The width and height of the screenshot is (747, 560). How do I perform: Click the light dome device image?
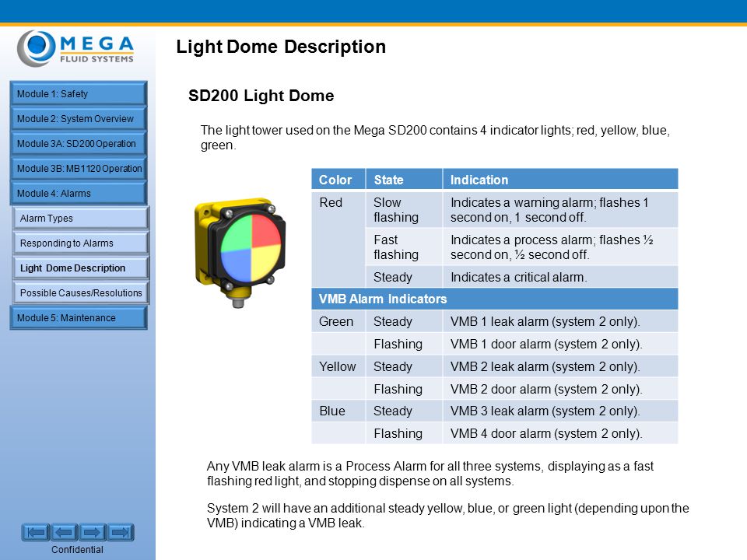point(240,252)
